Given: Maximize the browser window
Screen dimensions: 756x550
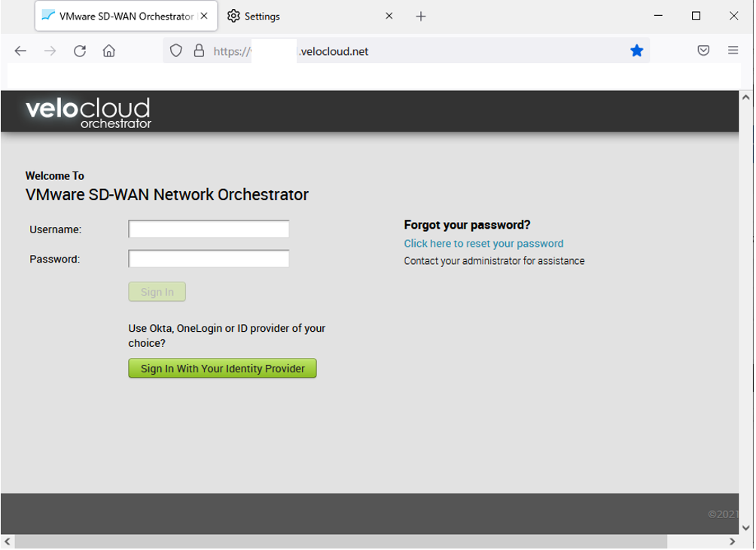Looking at the screenshot, I should click(696, 16).
